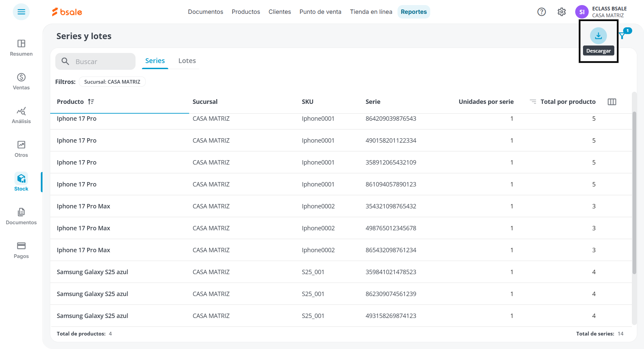
Task: Click the Producto column header text
Action: tap(70, 102)
